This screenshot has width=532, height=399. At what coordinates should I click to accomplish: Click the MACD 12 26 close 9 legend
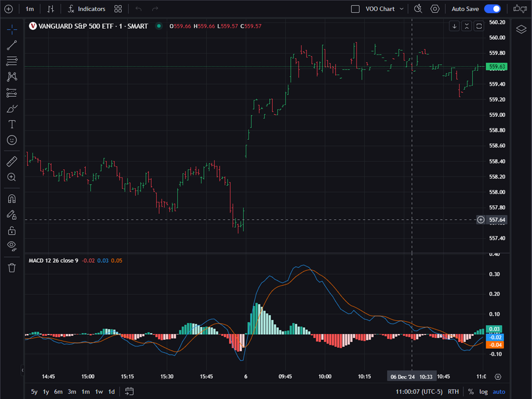53,261
